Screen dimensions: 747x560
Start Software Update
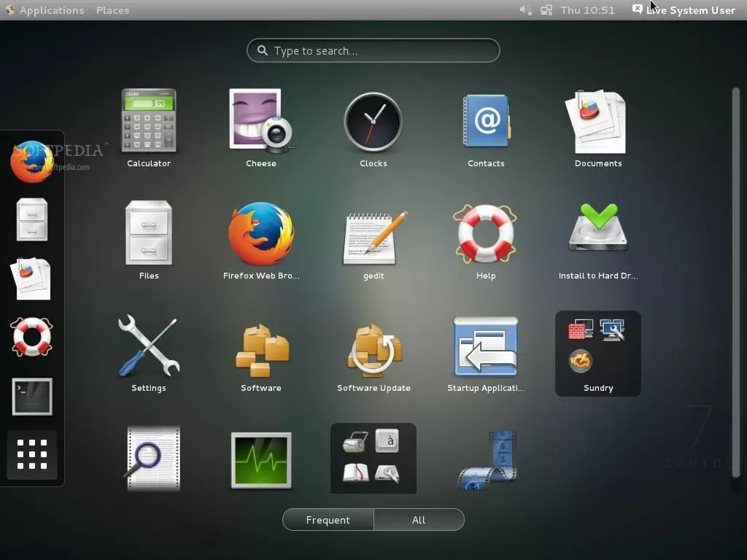click(373, 346)
